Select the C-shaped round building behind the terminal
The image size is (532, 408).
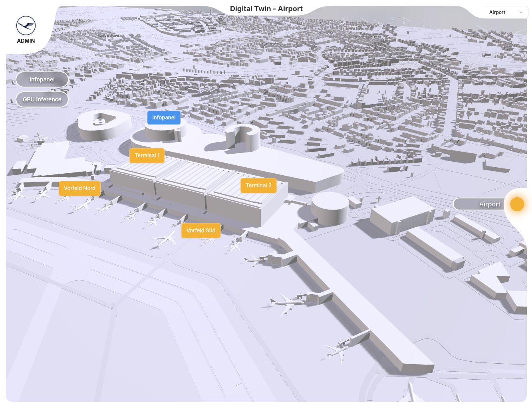click(x=243, y=137)
